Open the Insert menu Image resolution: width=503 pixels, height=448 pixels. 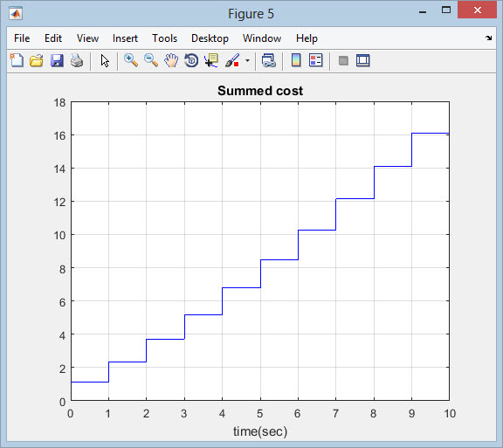click(x=125, y=38)
